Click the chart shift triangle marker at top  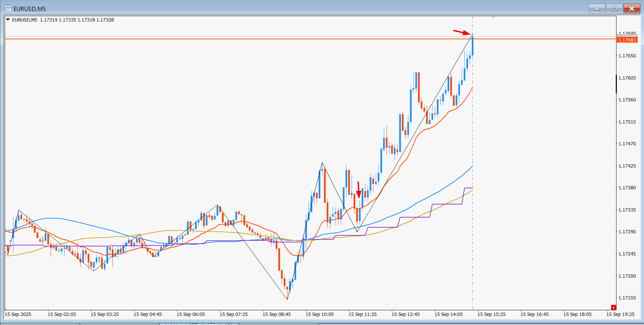(493, 17)
